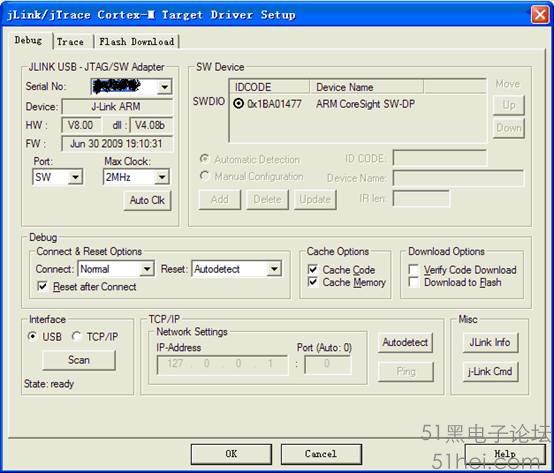This screenshot has height=473, width=554.
Task: Click the Device Name column header
Action: point(366,87)
